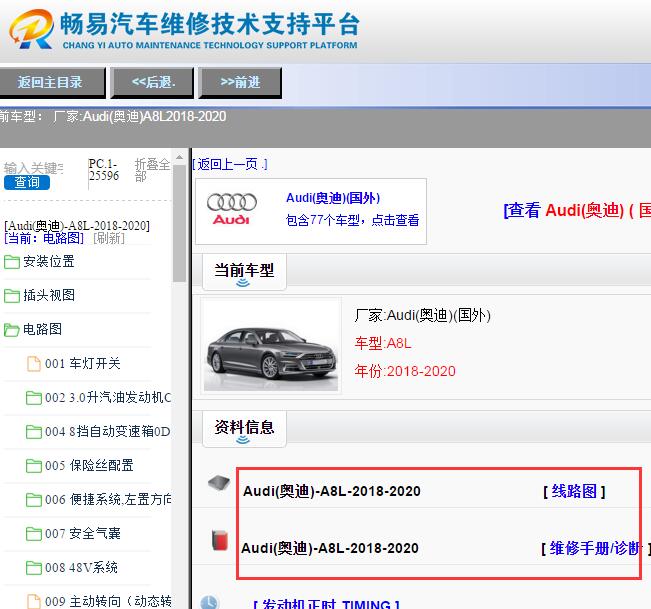Click the 厂家:Audi(奥迪)(国外) text
Viewport: 651px width, 609px height.
[x=422, y=316]
